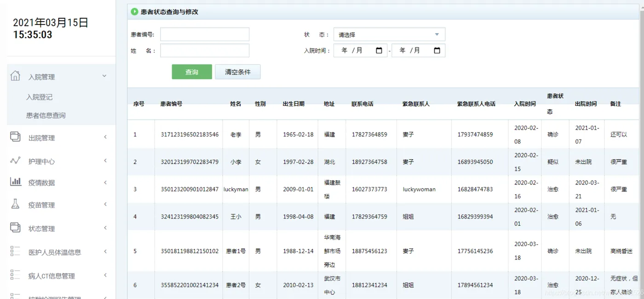Click the window icon beside 出院管理
Image resolution: width=644 pixels, height=299 pixels.
tap(15, 136)
